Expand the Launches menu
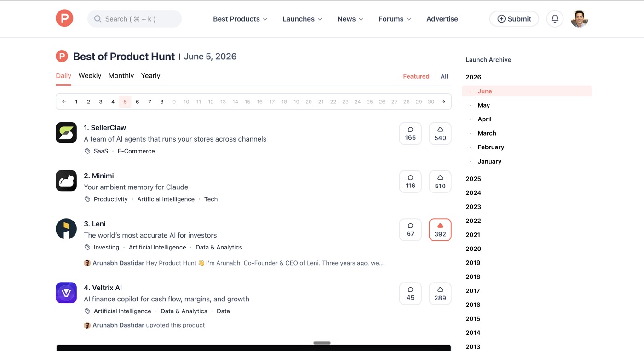This screenshot has width=644, height=351. [302, 19]
